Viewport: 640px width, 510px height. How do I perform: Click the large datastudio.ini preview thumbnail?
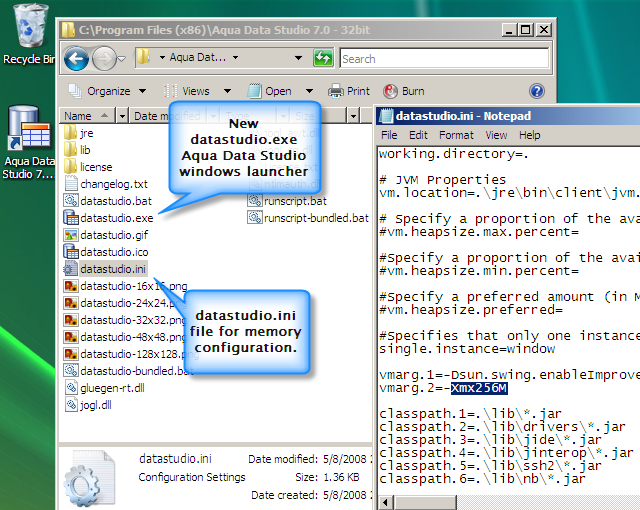[89, 478]
